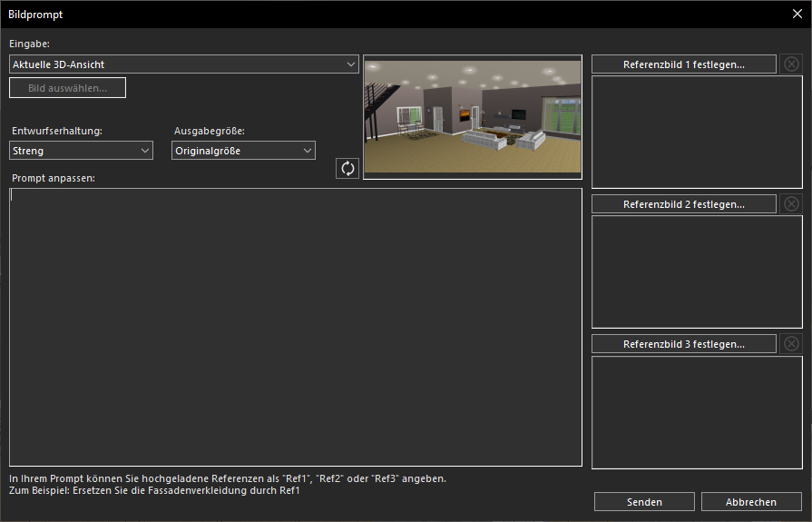812x522 pixels.
Task: Click the 'Prompt anpassen:' label
Action: 54,178
